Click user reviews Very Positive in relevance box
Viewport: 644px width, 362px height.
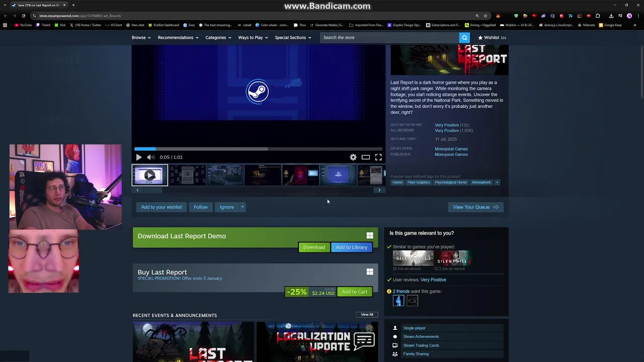(x=433, y=280)
